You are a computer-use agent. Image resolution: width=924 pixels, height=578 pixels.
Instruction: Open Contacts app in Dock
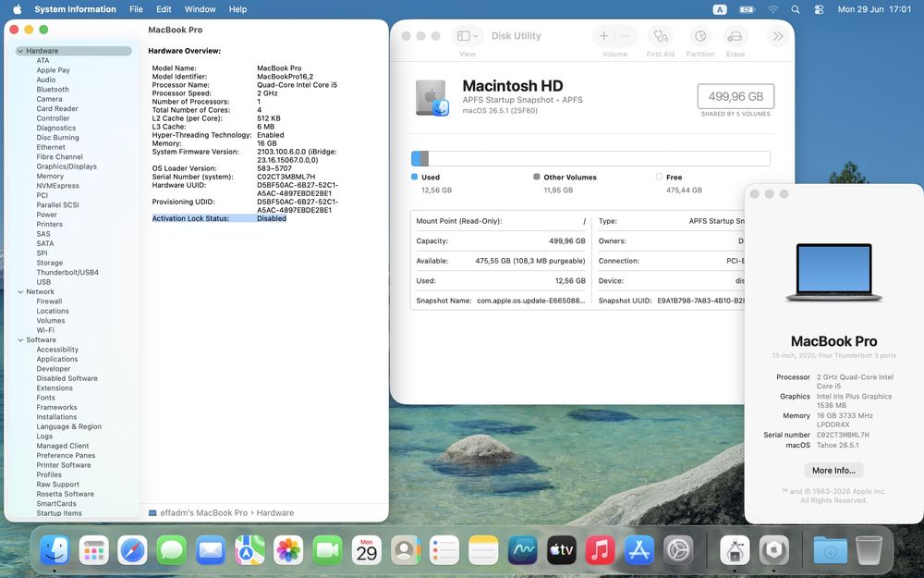(x=406, y=550)
